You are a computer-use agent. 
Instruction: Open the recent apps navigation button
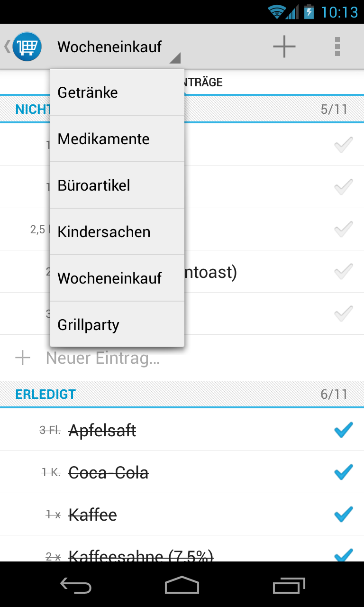pyautogui.click(x=289, y=586)
